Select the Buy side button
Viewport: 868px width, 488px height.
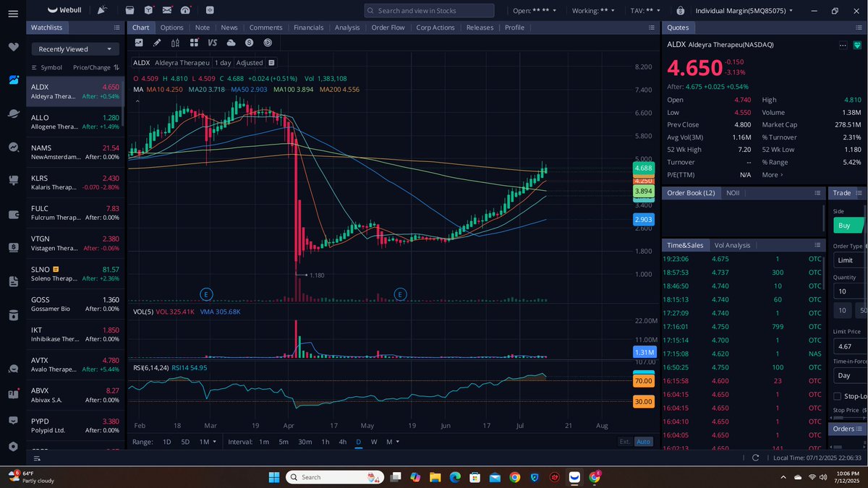pos(848,226)
